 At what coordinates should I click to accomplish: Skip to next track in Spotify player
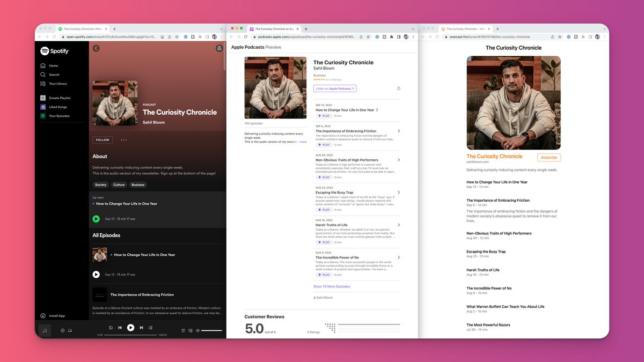[141, 328]
